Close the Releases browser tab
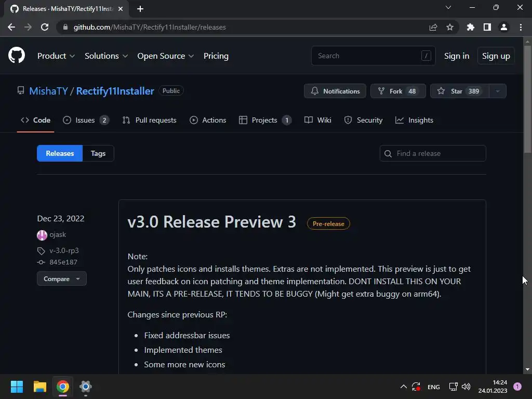Screen dimensions: 532x399 coord(121,9)
